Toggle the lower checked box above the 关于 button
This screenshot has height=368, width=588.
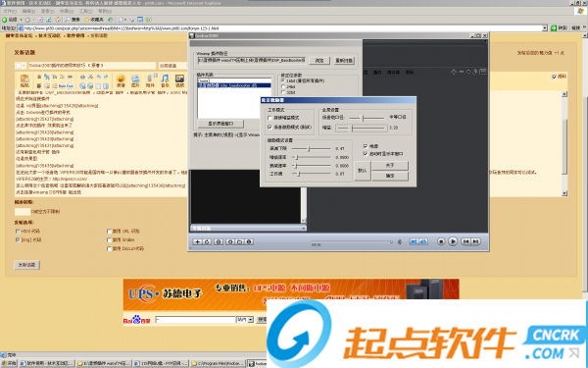(x=366, y=154)
